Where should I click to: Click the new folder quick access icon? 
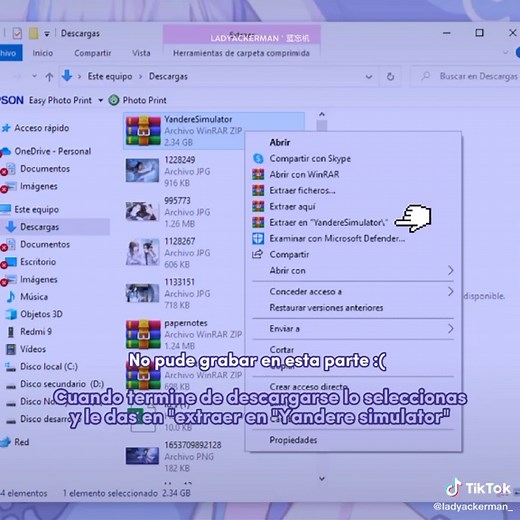[x=33, y=33]
